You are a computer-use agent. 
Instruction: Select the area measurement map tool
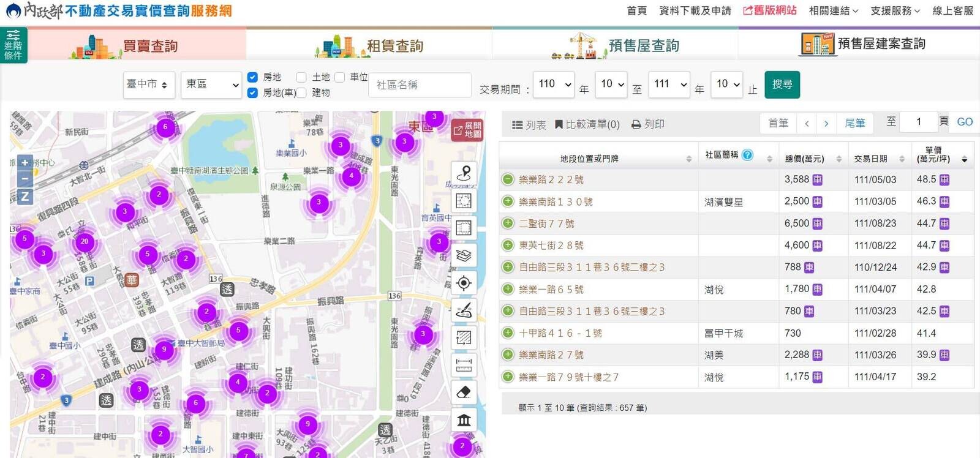tap(464, 337)
